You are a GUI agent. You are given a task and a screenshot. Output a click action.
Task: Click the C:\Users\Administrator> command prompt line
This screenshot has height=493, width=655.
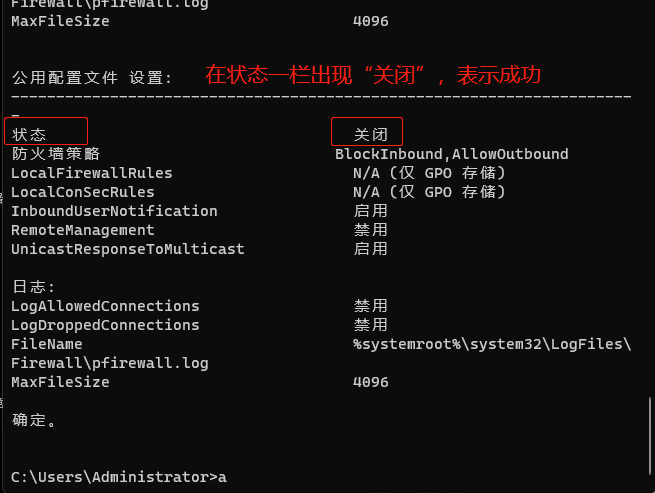tap(115, 477)
